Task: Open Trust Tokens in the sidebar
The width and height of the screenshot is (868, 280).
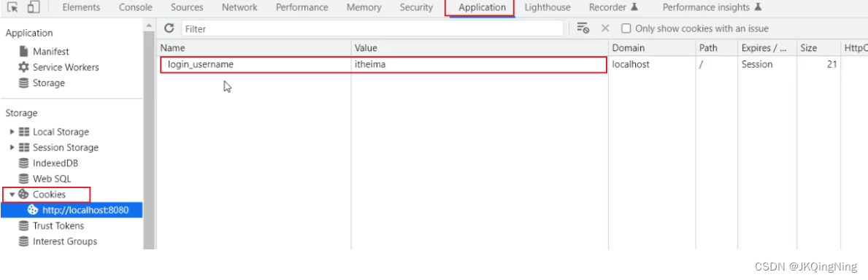Action: [58, 226]
